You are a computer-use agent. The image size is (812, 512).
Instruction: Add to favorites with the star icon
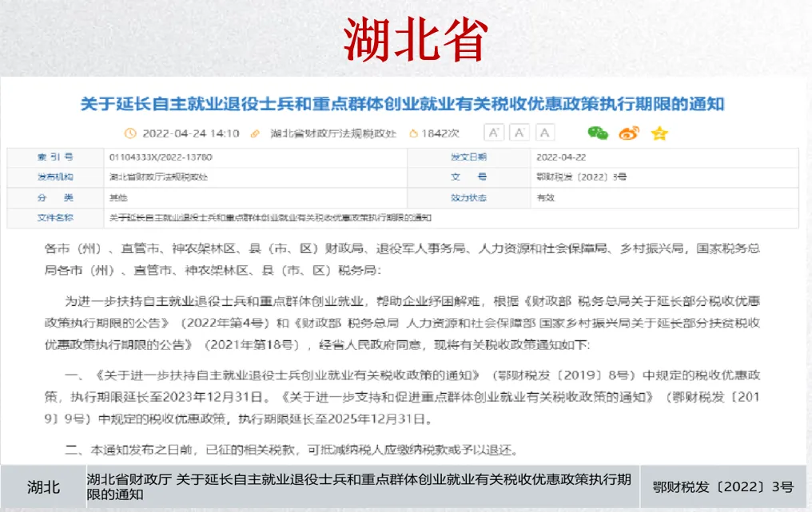click(659, 133)
